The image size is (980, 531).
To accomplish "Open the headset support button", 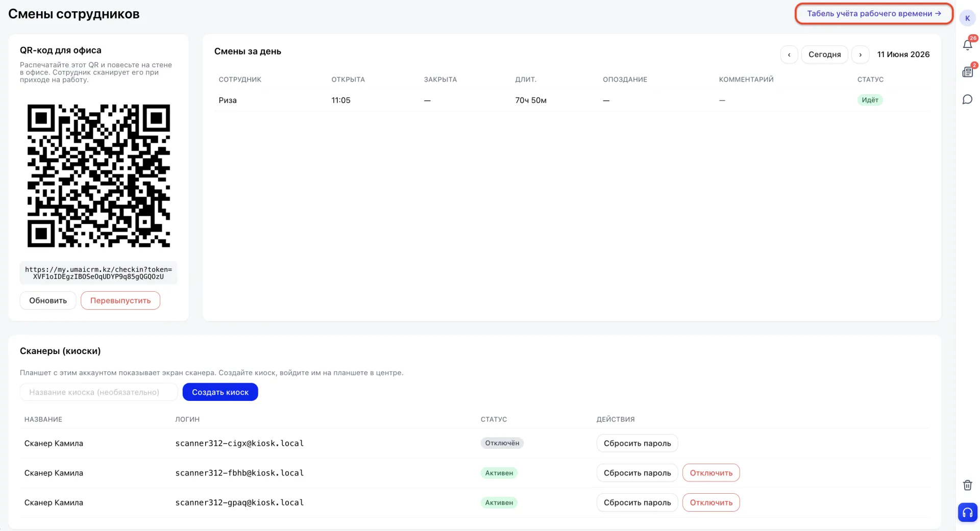I will 967,513.
